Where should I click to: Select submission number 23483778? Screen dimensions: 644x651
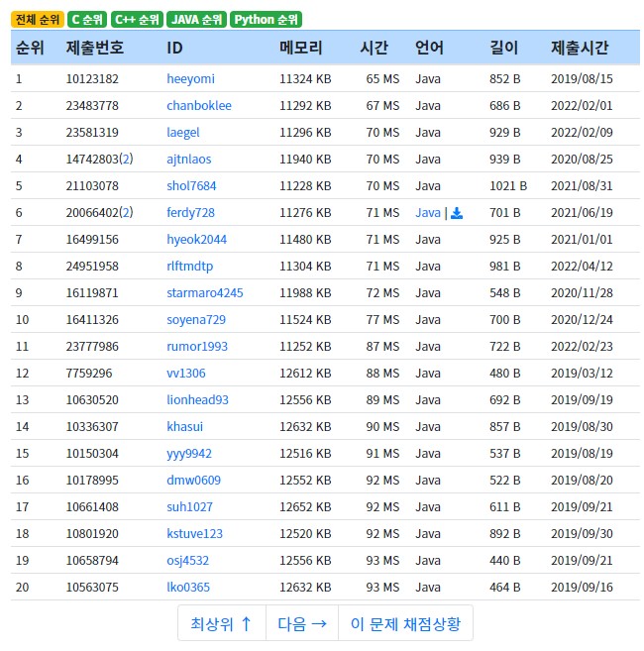[92, 105]
